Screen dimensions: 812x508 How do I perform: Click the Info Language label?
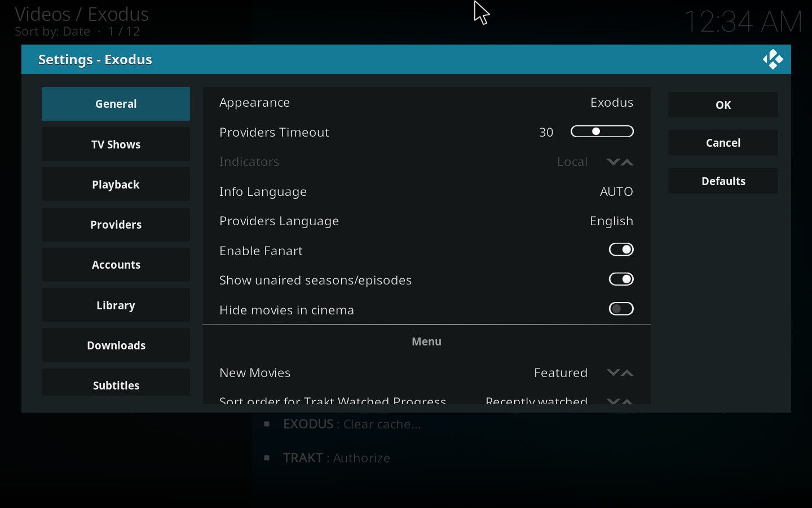click(263, 192)
